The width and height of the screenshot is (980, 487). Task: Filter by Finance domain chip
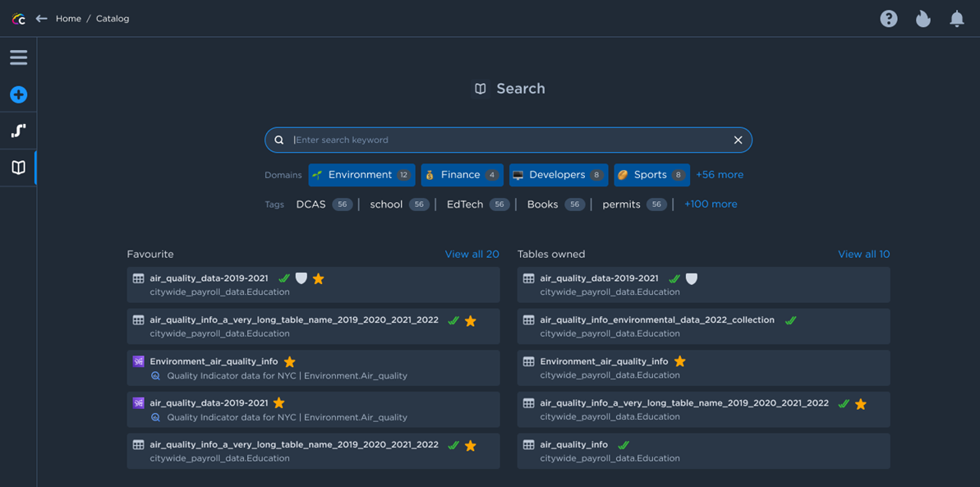462,175
